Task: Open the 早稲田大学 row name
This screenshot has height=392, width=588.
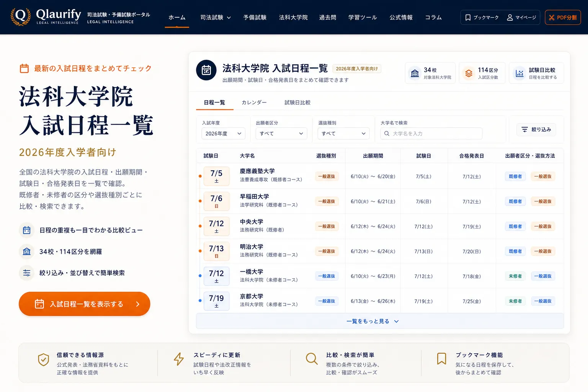Action: (x=254, y=196)
